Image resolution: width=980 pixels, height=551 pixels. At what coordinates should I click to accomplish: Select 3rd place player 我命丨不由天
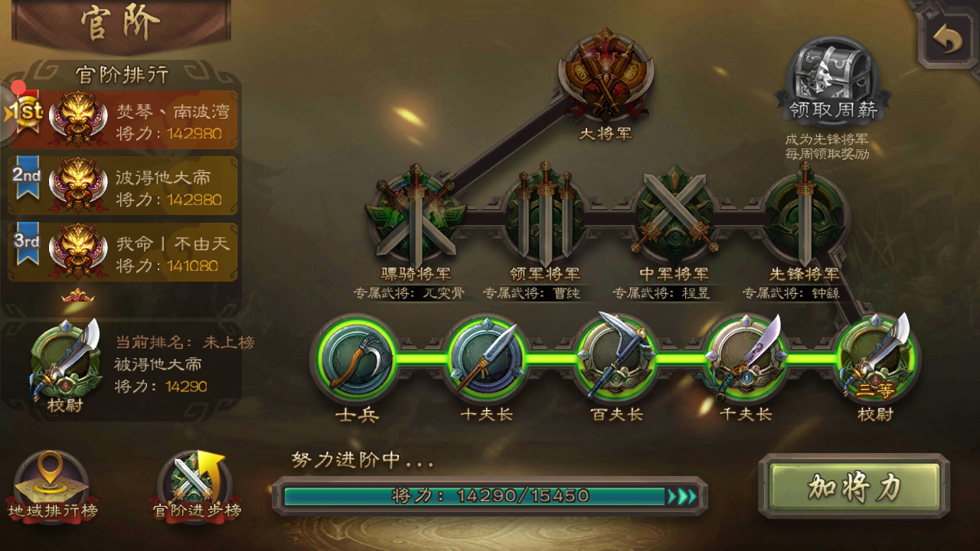click(122, 253)
